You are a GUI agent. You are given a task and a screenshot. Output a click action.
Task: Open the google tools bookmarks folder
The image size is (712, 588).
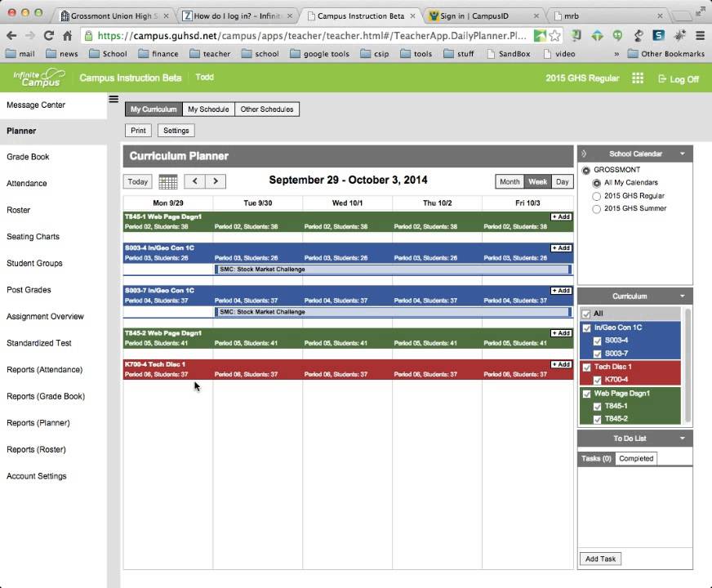point(320,54)
